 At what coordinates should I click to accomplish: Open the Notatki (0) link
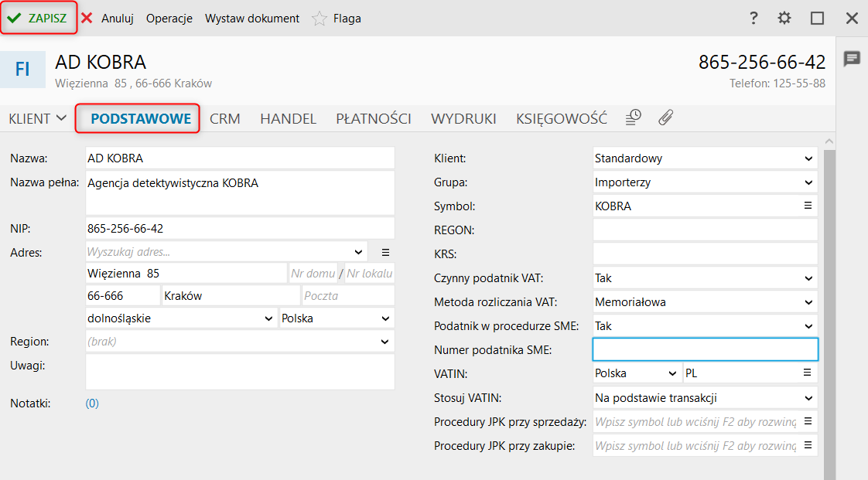click(92, 403)
